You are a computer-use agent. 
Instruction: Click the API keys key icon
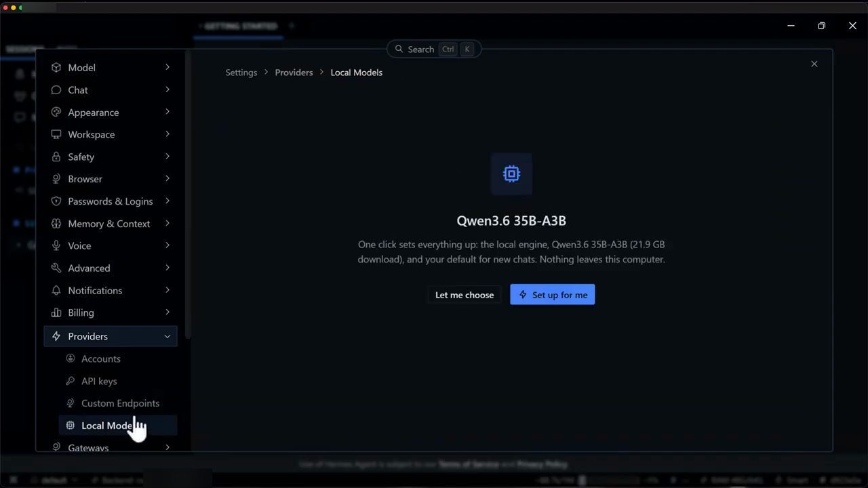(70, 381)
